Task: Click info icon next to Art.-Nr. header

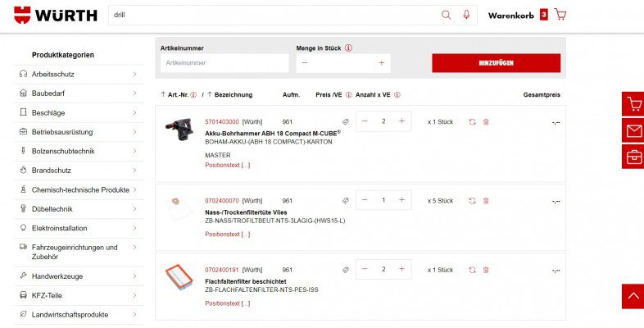Action: tap(193, 95)
